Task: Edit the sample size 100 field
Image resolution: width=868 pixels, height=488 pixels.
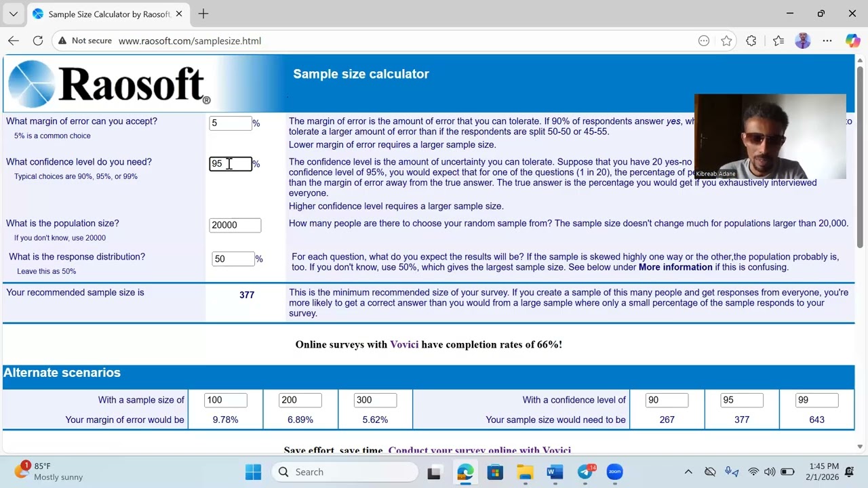Action: 225,400
